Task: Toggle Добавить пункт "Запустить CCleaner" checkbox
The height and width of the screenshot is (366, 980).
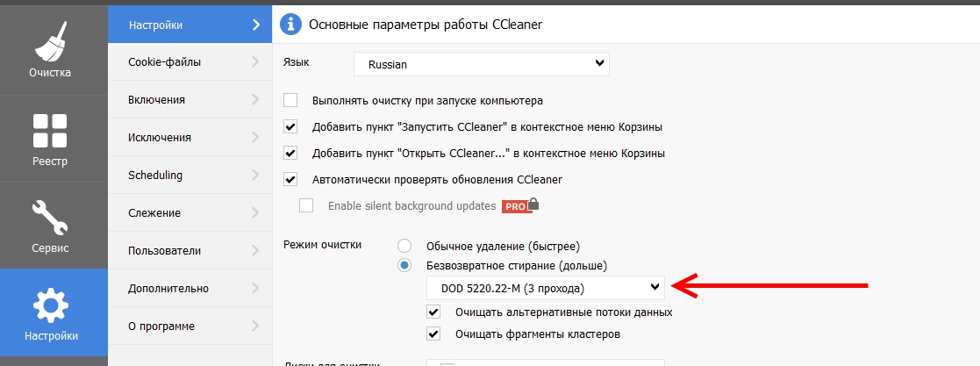Action: (290, 126)
